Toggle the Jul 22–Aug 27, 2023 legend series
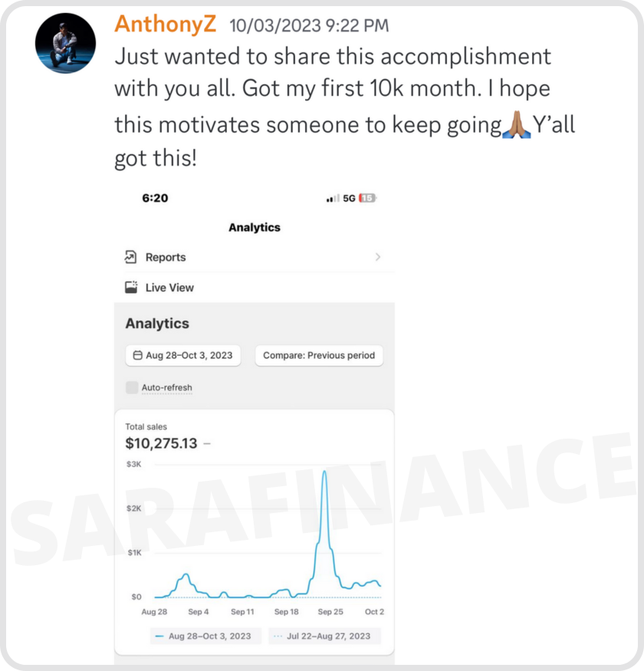This screenshot has height=671, width=644. coord(324,636)
